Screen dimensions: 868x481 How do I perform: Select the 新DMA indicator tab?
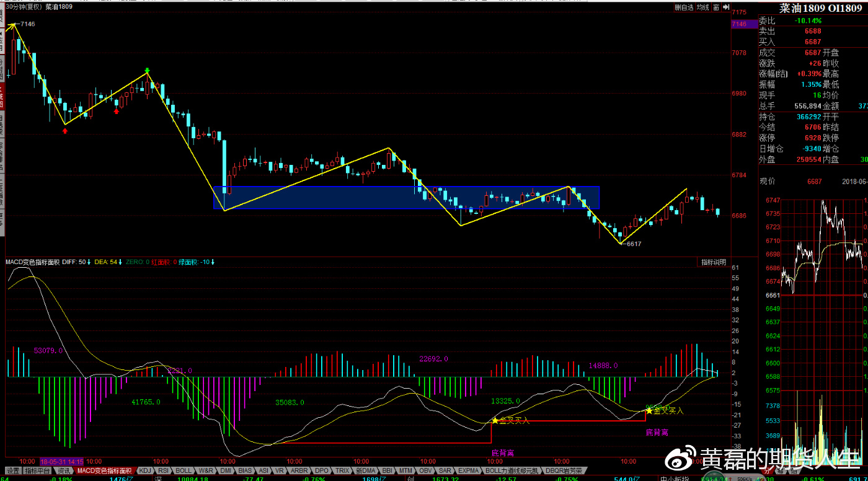pyautogui.click(x=366, y=470)
